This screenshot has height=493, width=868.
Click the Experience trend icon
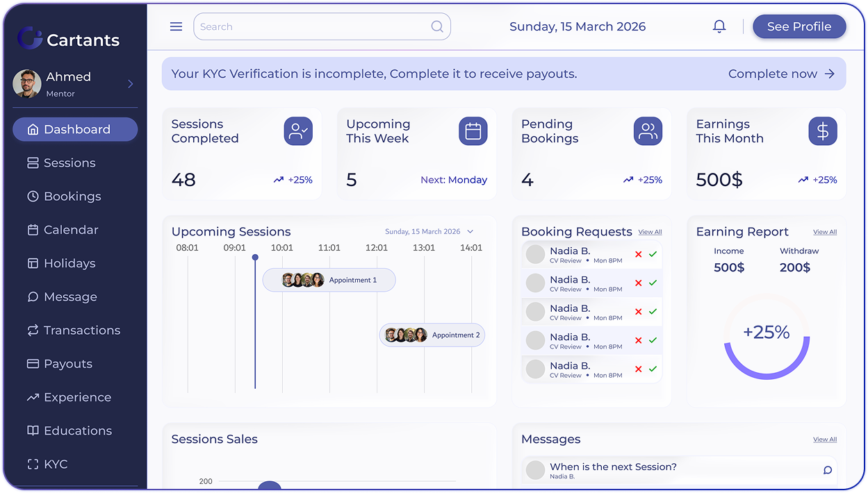pos(33,397)
